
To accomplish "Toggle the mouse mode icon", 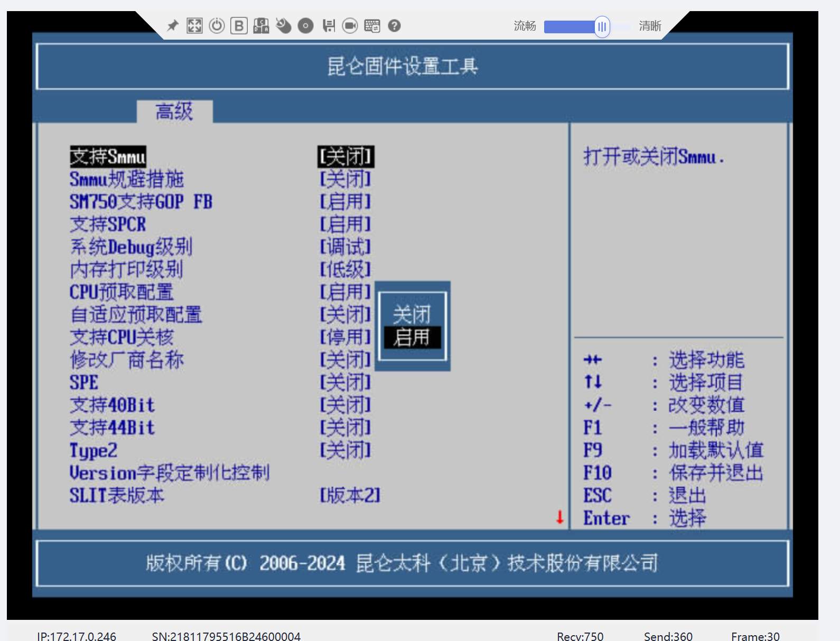I will (283, 25).
